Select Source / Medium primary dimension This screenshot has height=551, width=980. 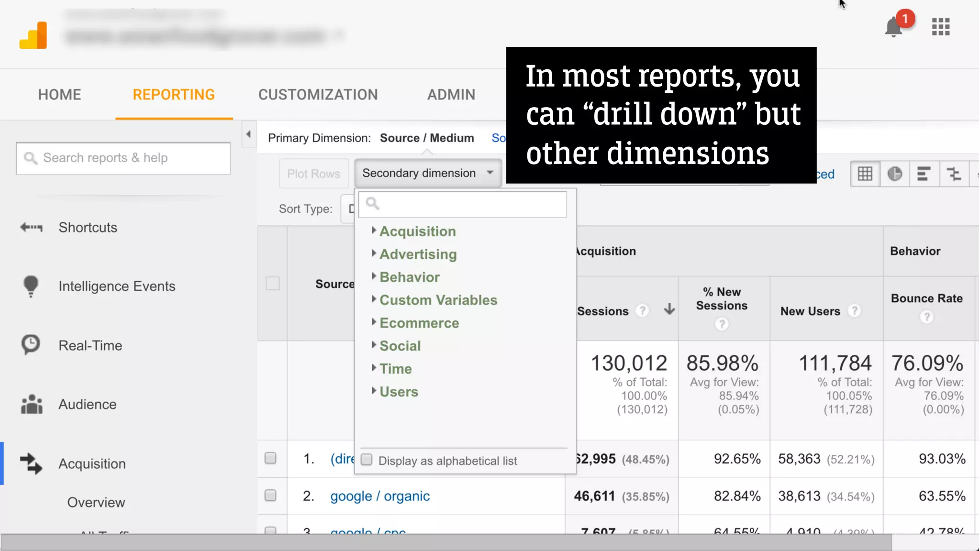[x=427, y=138]
